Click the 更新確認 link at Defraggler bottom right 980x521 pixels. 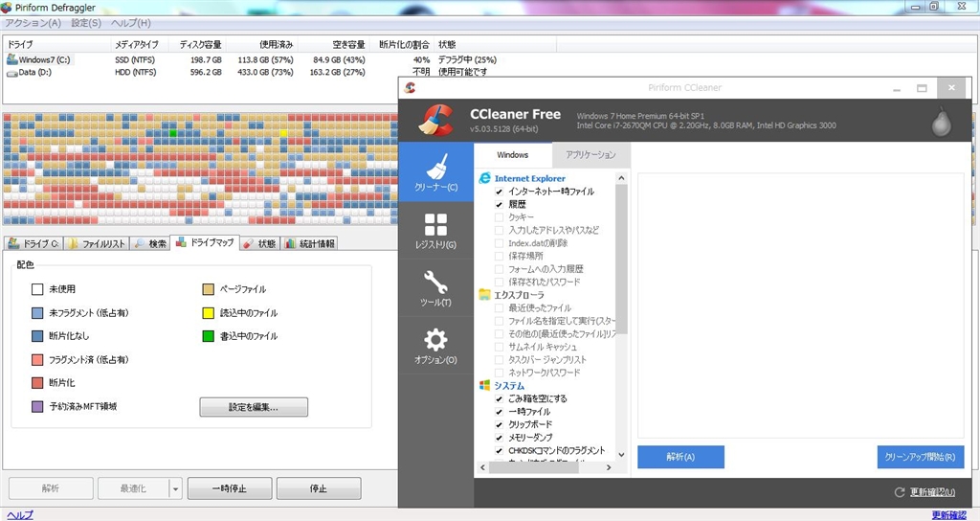point(948,514)
